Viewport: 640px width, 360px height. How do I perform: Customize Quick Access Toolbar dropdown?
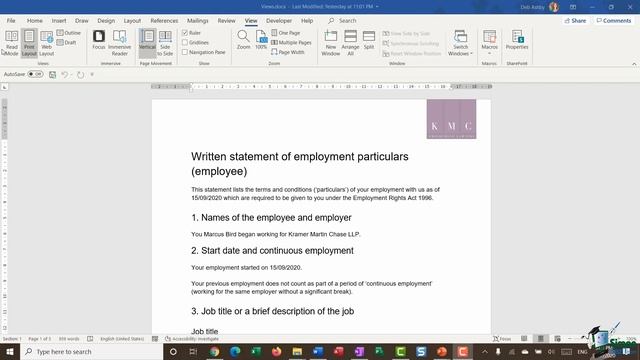tap(92, 74)
